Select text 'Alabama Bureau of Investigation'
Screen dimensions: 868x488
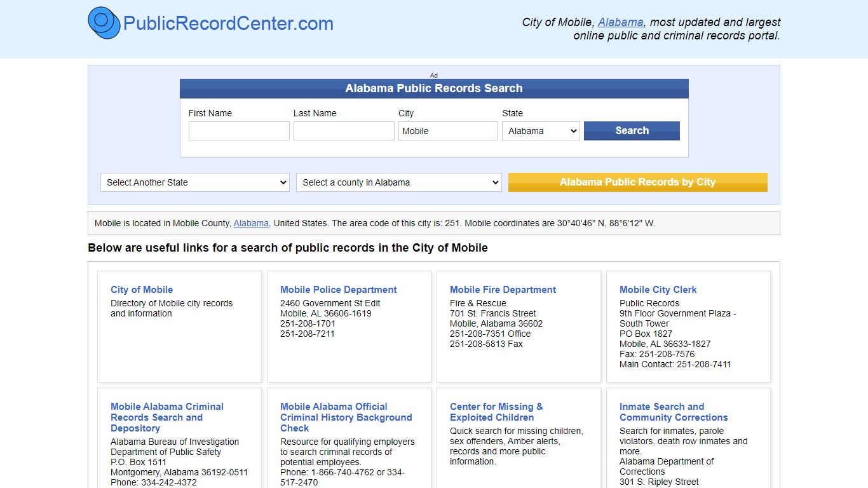[175, 442]
